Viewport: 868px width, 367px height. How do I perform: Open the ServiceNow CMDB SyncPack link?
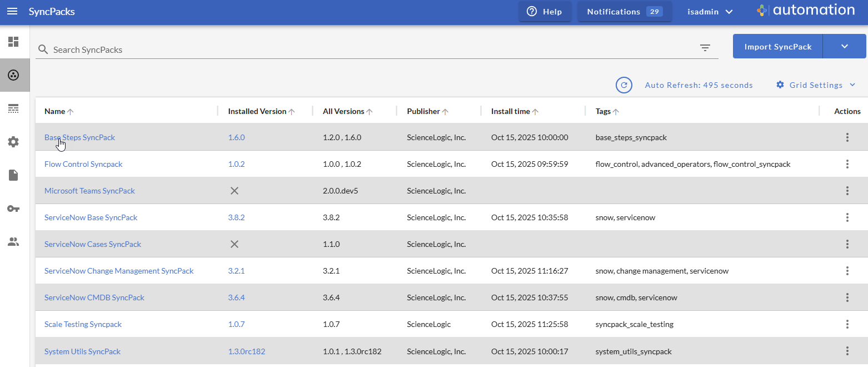coord(94,297)
